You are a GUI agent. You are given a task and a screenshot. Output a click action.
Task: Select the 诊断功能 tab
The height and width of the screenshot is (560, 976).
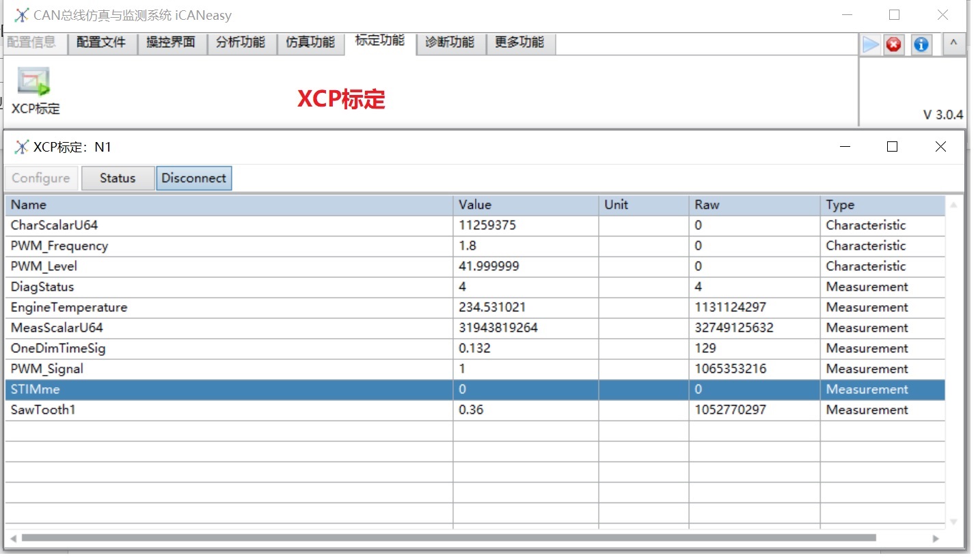(x=450, y=42)
